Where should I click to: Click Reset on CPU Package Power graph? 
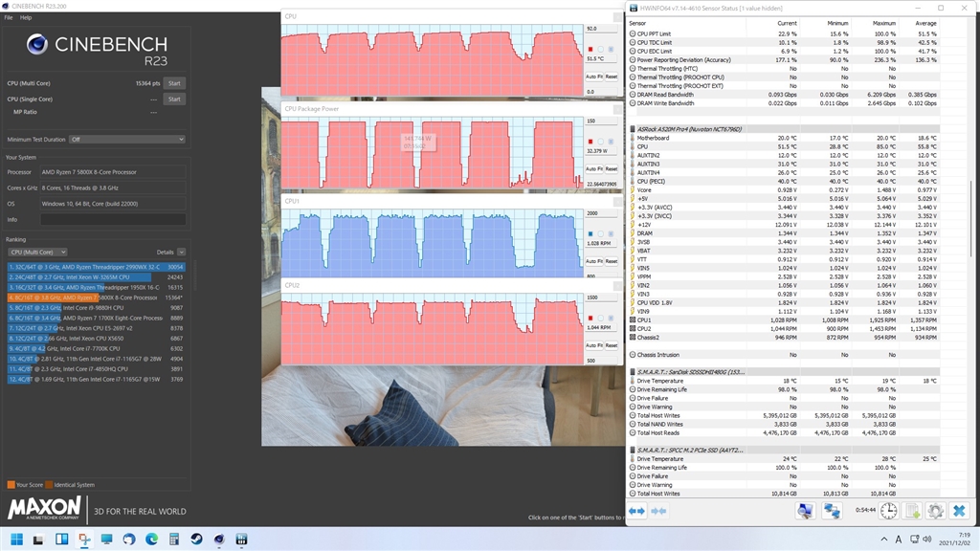(x=612, y=168)
